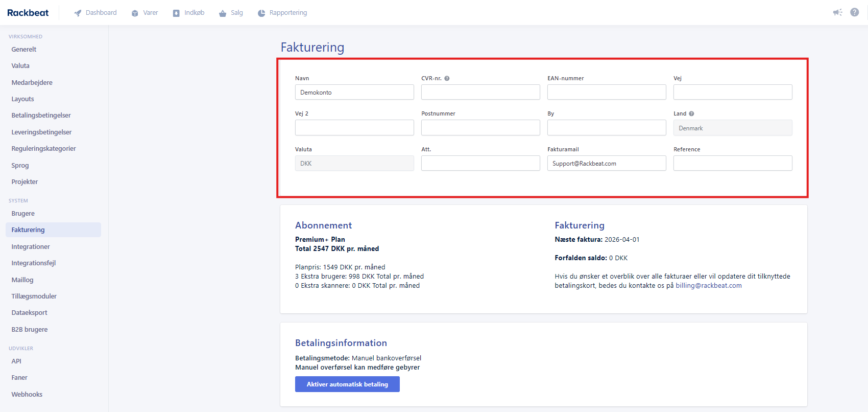Click the Navn input field

coord(354,93)
